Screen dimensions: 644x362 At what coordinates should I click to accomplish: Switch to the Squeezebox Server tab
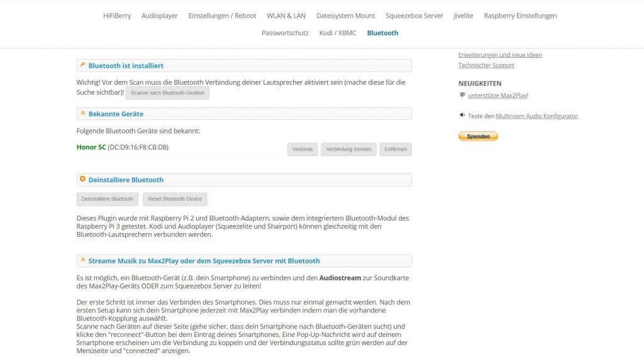coord(414,16)
